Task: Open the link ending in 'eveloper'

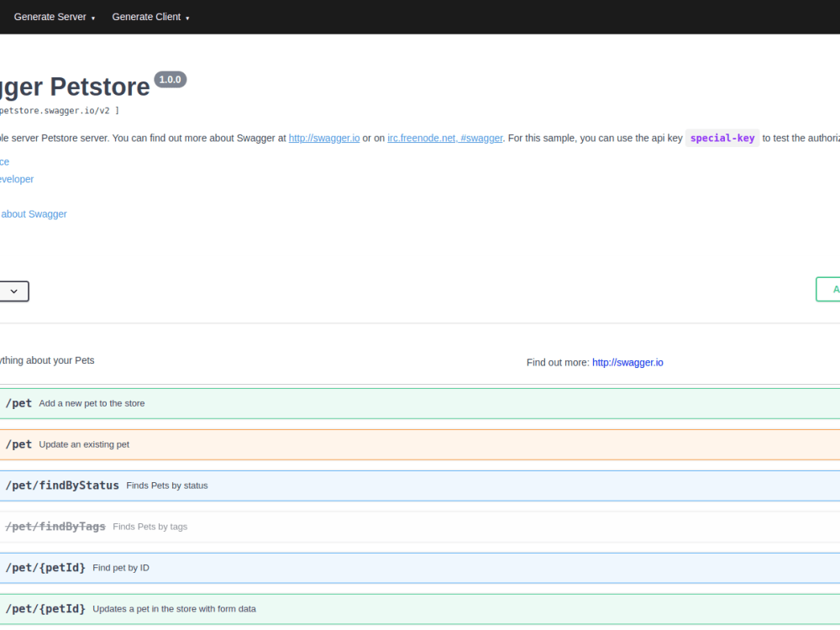Action: pyautogui.click(x=17, y=180)
